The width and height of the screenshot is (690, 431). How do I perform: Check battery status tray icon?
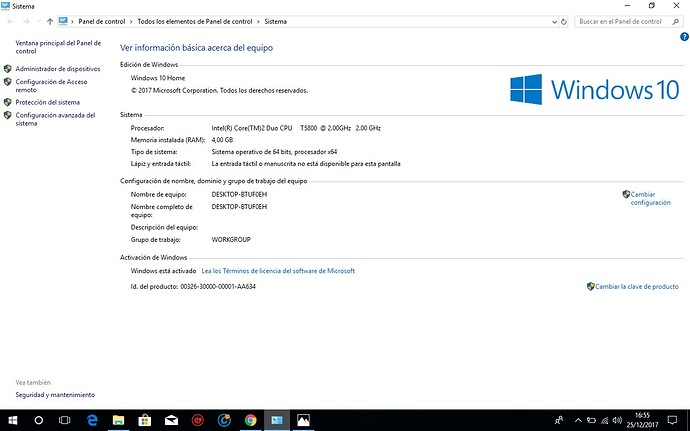[591, 420]
